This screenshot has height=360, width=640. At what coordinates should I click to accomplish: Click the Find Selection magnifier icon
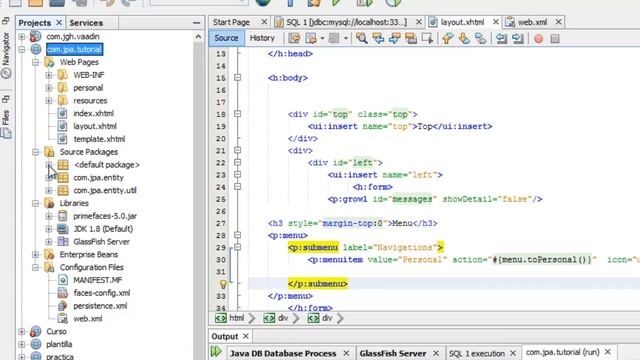(x=361, y=38)
